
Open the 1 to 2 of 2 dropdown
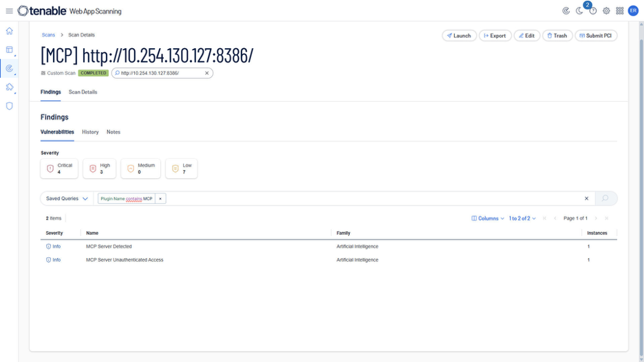(x=522, y=218)
